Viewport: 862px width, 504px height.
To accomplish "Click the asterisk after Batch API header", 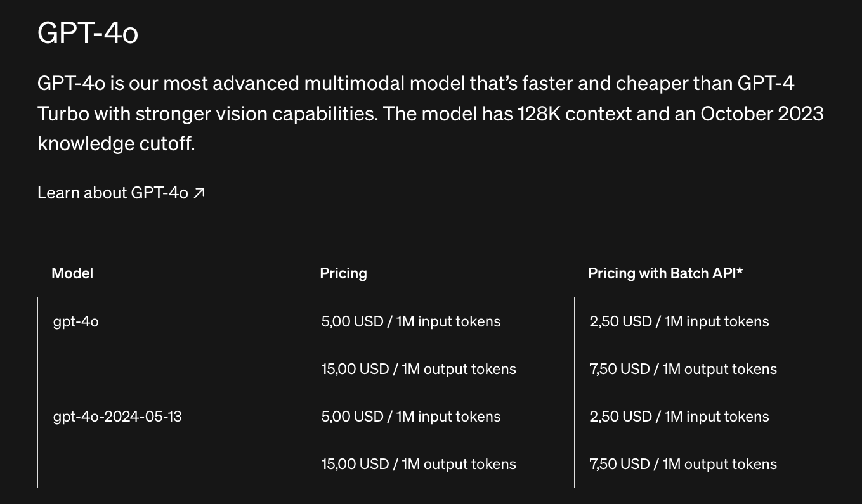I will tap(740, 272).
